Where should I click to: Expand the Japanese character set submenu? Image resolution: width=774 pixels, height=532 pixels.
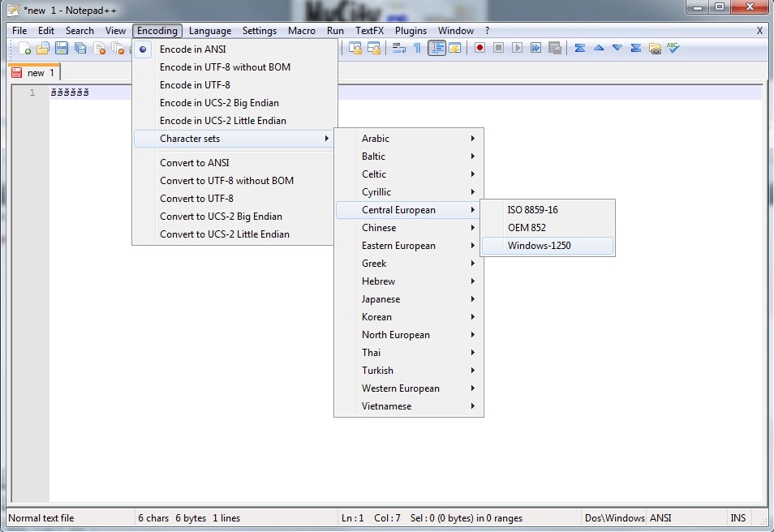[x=409, y=299]
